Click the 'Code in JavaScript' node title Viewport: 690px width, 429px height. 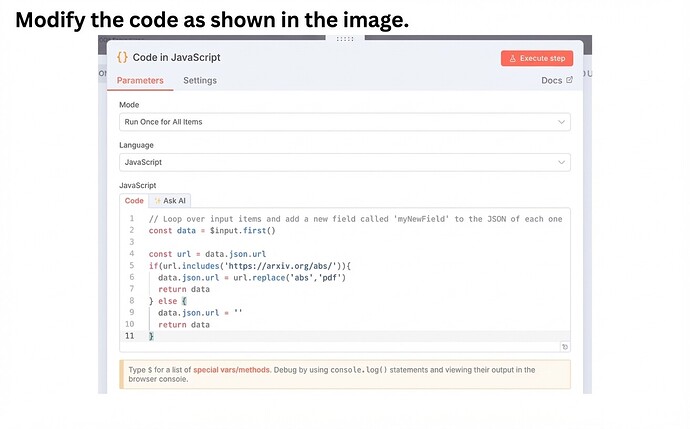[x=176, y=58]
